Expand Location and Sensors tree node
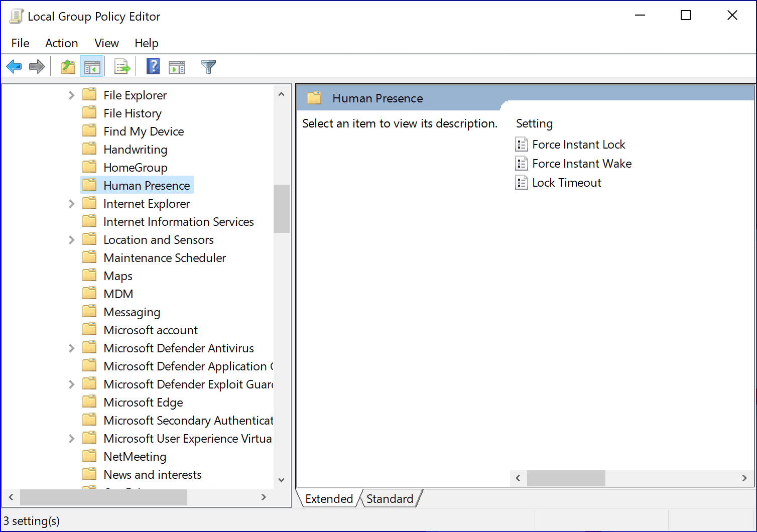This screenshot has width=757, height=532. pyautogui.click(x=71, y=240)
